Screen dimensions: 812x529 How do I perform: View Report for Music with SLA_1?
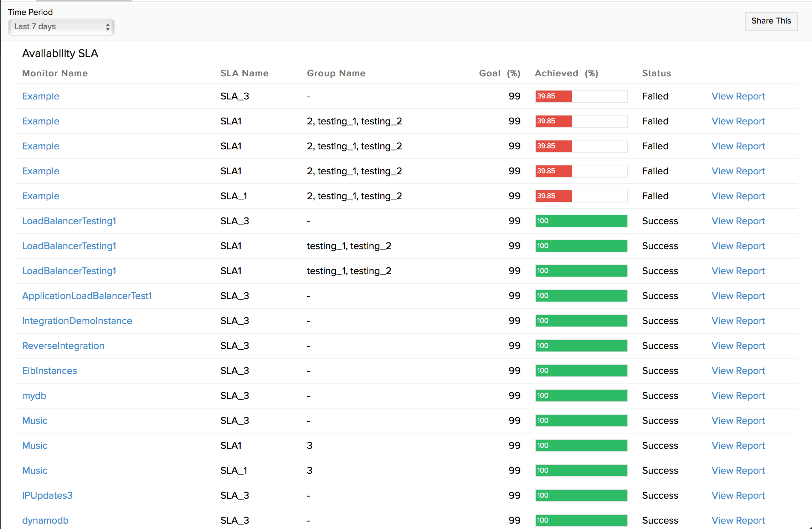[x=738, y=471]
